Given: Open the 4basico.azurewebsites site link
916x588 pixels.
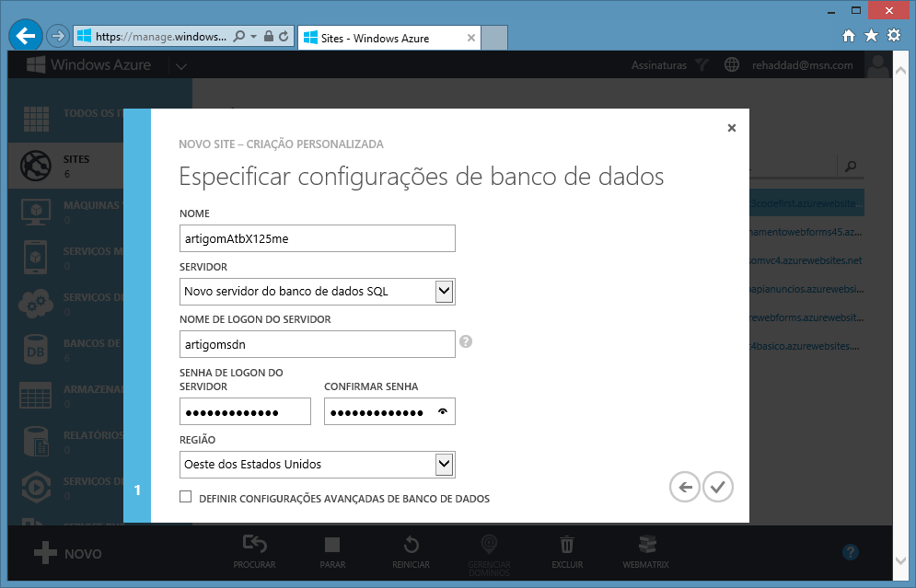Looking at the screenshot, I should tap(806, 346).
